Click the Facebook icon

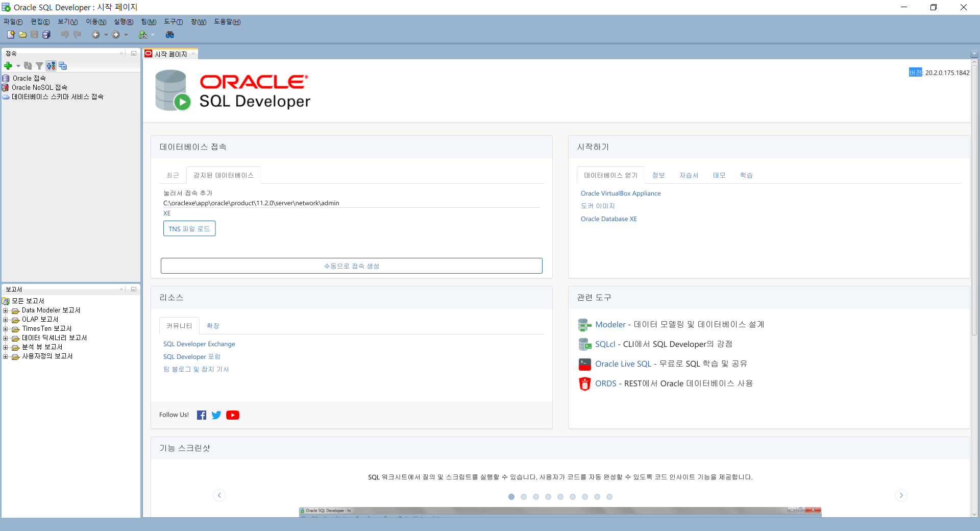click(x=202, y=415)
